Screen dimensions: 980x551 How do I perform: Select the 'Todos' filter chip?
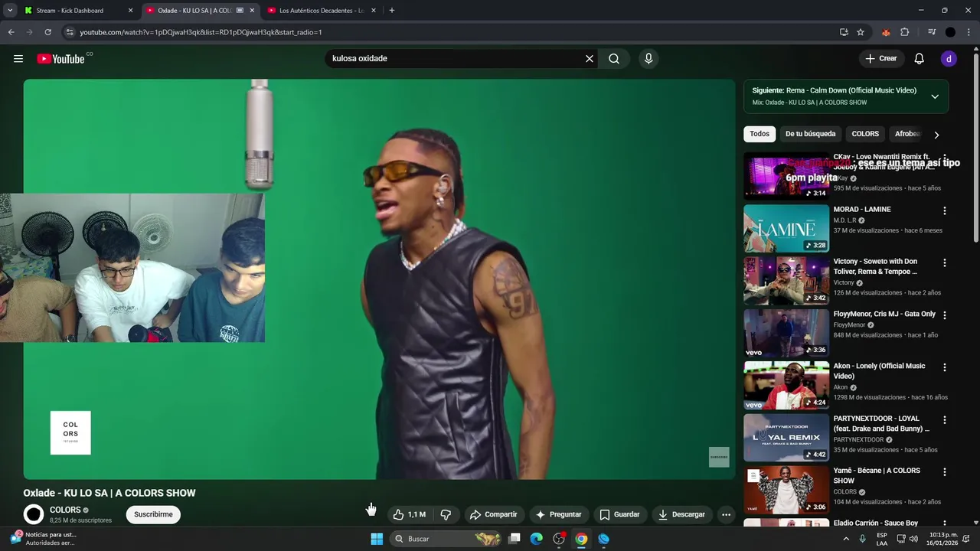point(759,134)
